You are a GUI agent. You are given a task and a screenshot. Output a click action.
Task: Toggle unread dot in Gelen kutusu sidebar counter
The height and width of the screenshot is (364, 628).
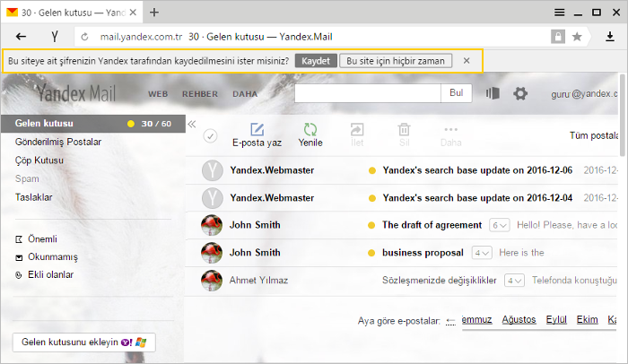(131, 124)
